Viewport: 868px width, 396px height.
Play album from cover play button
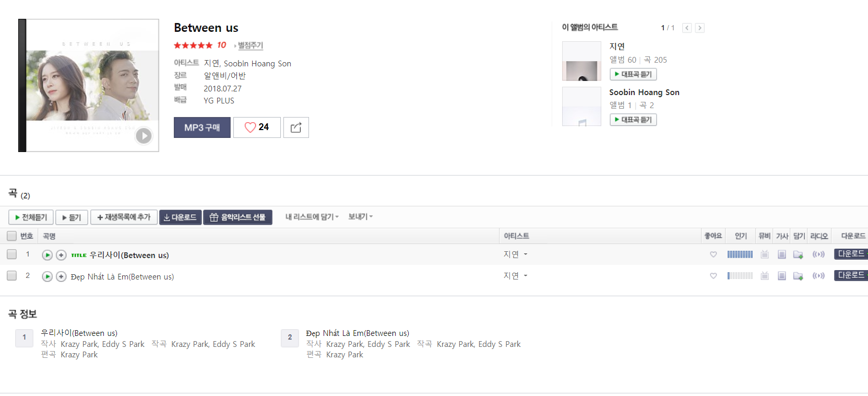144,136
